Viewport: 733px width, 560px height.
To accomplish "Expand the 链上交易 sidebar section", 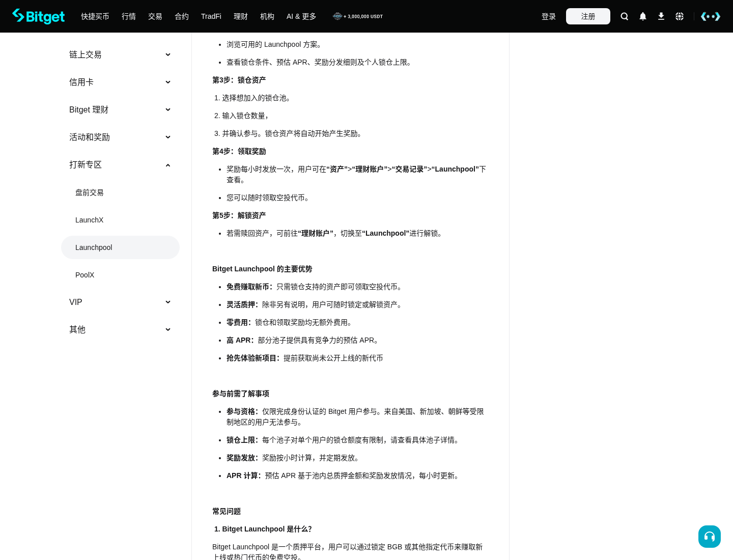I will [x=120, y=54].
